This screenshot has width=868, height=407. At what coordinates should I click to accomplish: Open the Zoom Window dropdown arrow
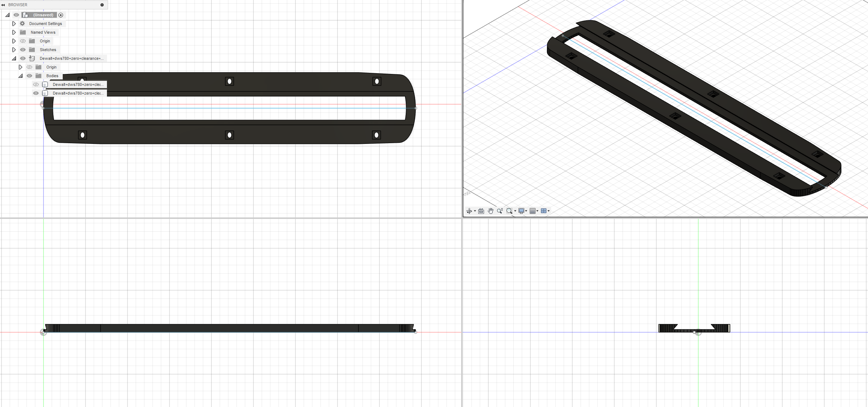515,211
